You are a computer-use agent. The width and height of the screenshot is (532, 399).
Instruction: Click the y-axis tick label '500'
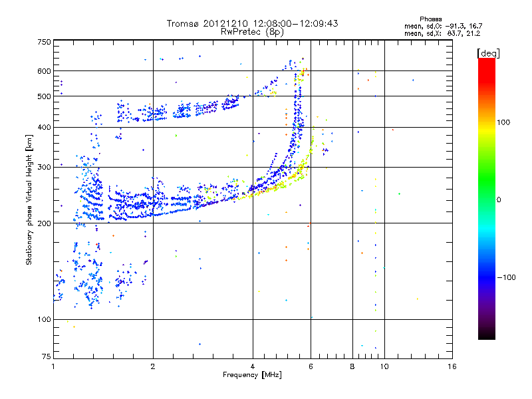44,96
